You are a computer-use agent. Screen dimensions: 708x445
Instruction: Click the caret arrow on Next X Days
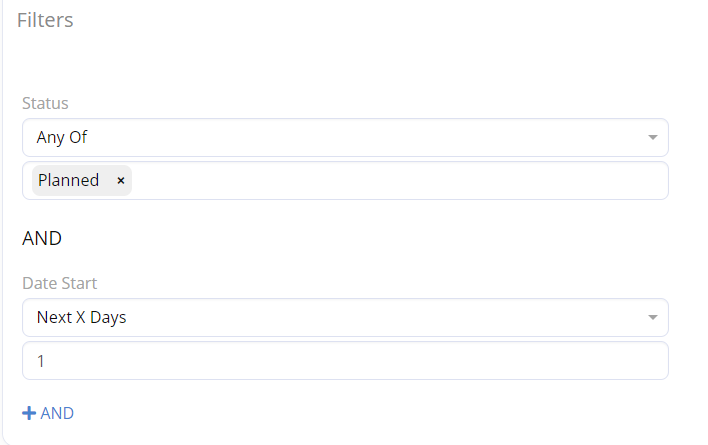(652, 318)
